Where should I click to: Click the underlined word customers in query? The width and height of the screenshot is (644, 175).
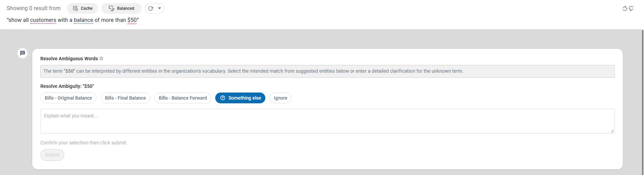point(43,20)
